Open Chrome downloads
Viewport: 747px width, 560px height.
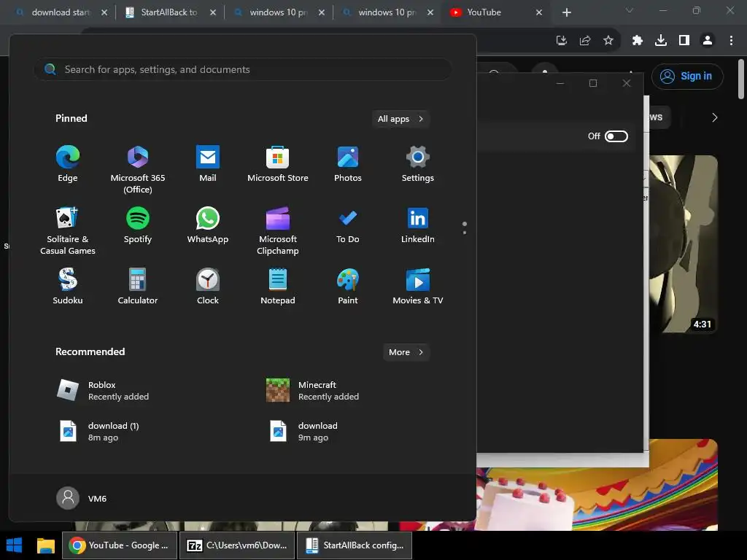pyautogui.click(x=661, y=41)
